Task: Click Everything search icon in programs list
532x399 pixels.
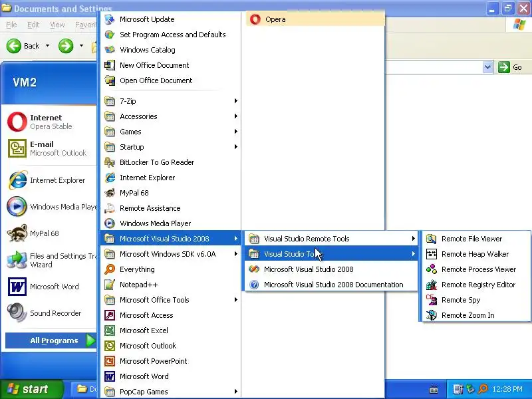Action: click(110, 269)
